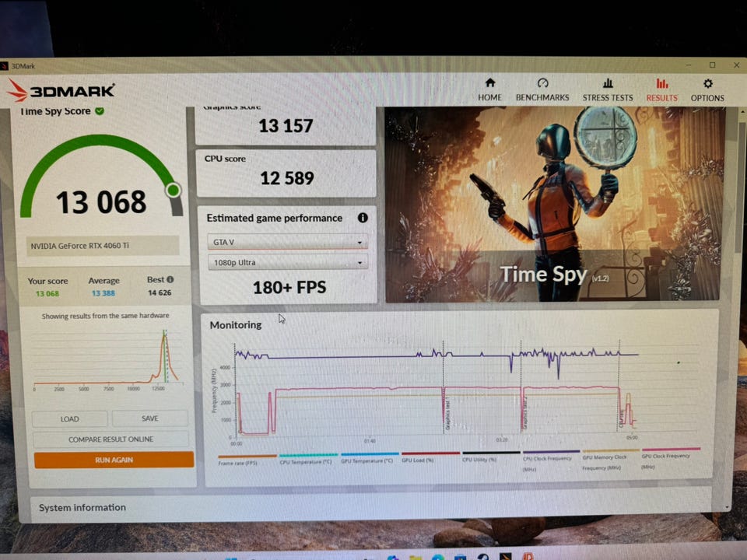Click the Monitoring section heading
Viewport: 747px width, 560px height.
point(236,325)
